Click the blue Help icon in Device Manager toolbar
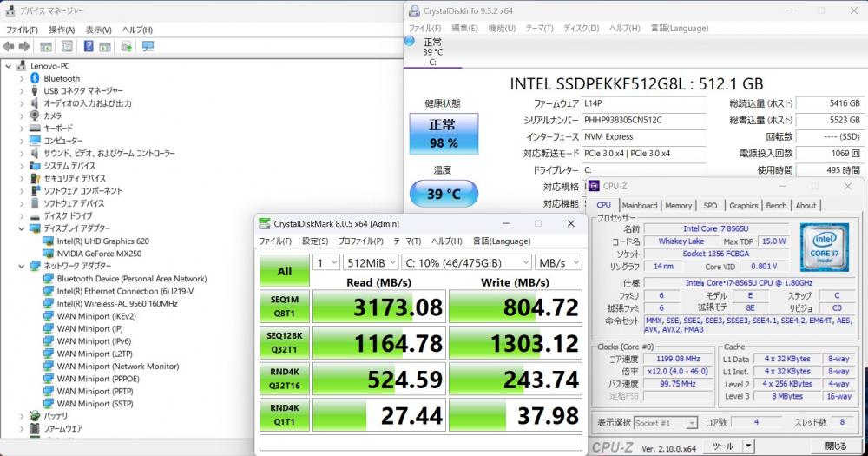Screen dimensions: 868x456 coord(89,46)
